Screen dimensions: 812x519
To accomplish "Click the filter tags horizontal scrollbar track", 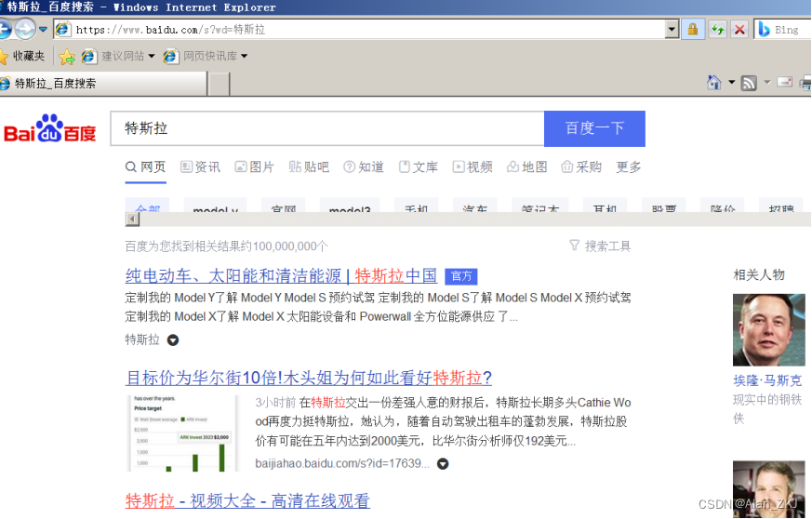I will (x=475, y=220).
